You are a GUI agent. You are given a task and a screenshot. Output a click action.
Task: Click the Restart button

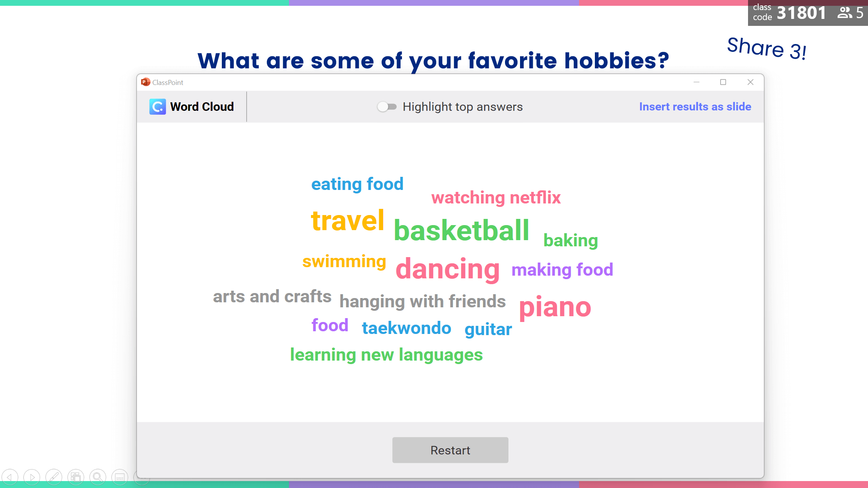point(450,450)
